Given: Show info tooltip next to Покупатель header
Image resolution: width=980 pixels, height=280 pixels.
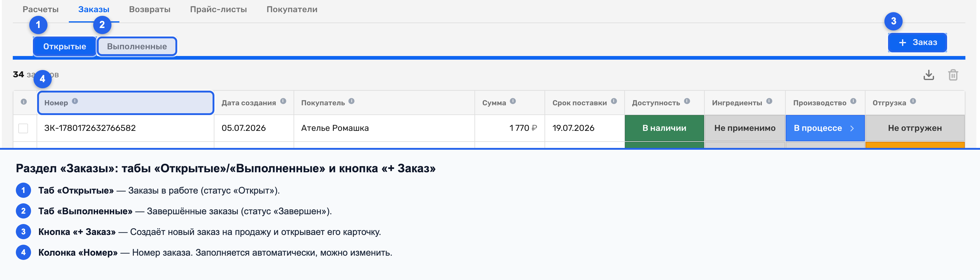Looking at the screenshot, I should click(351, 101).
